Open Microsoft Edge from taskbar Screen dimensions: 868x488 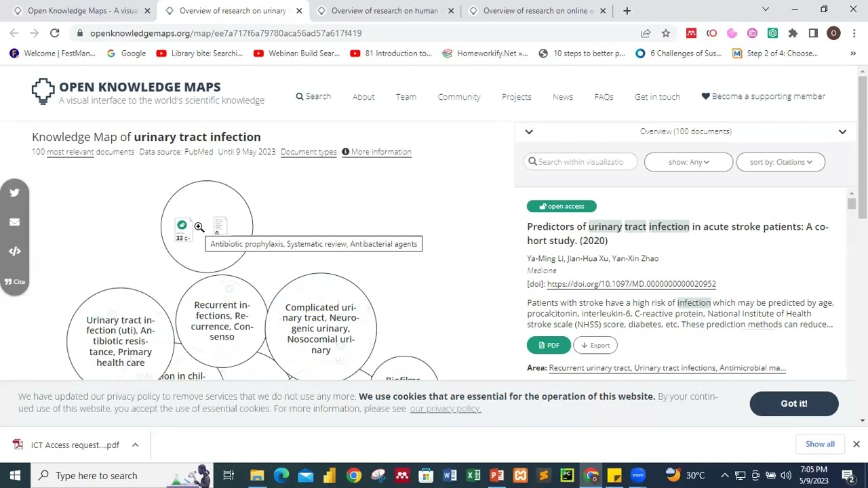[x=281, y=475]
